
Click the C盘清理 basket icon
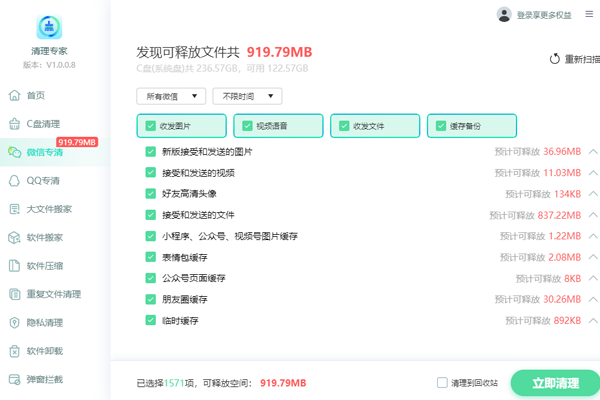coord(15,124)
